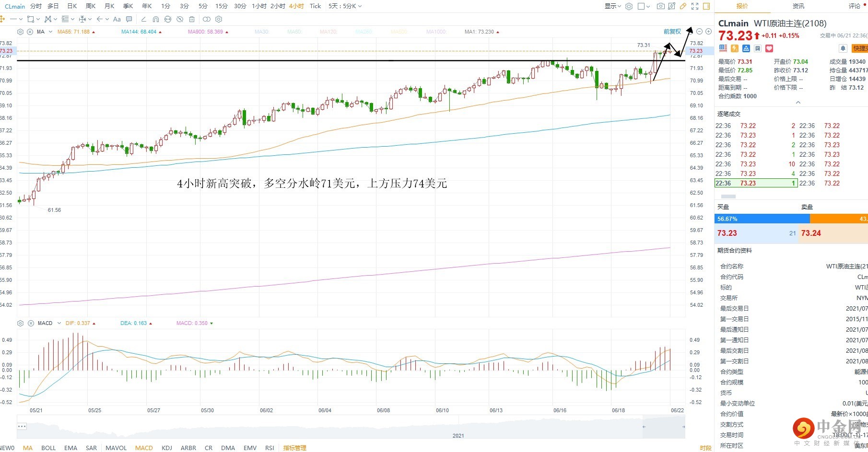Toggle magnet snap mode for drawings
Image resolution: width=868 pixels, height=452 pixels.
click(155, 19)
